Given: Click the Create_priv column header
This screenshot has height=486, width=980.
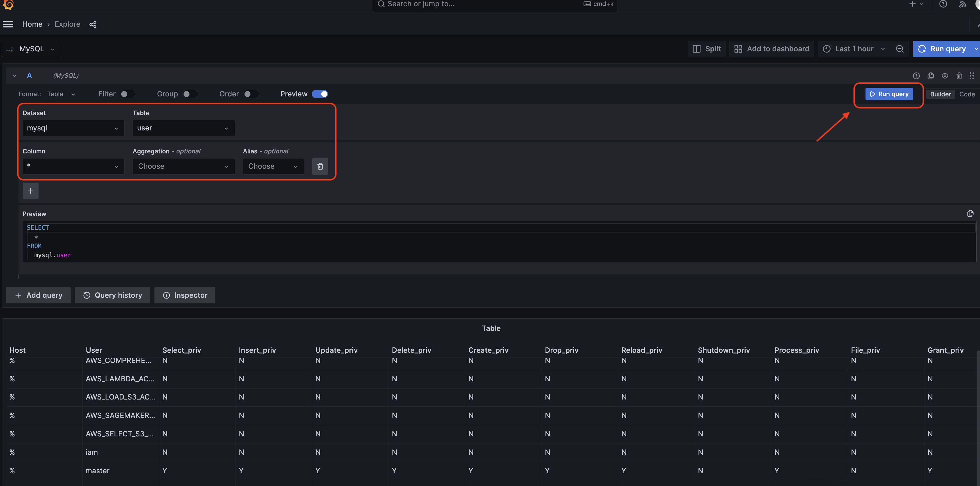Looking at the screenshot, I should [x=488, y=350].
